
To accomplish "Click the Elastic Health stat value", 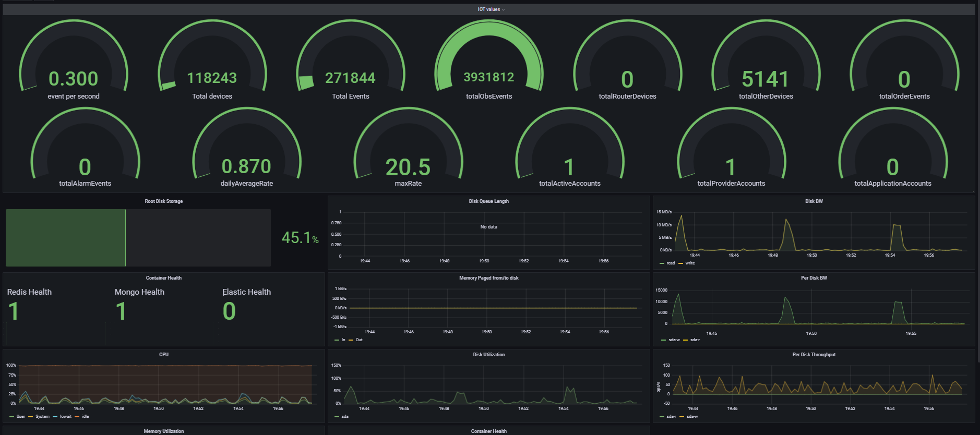I will point(229,311).
